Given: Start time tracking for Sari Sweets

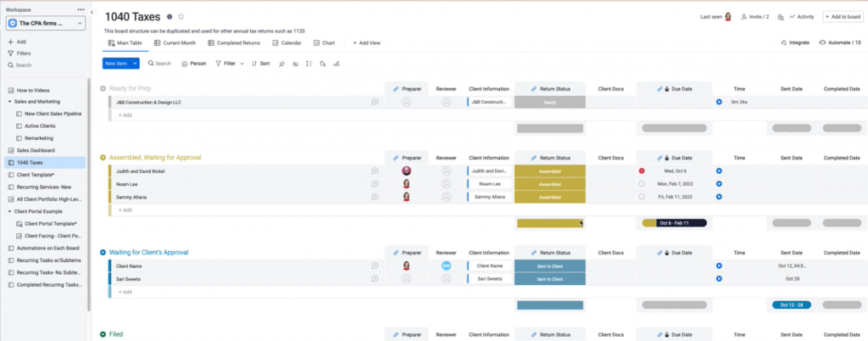Looking at the screenshot, I should 719,279.
